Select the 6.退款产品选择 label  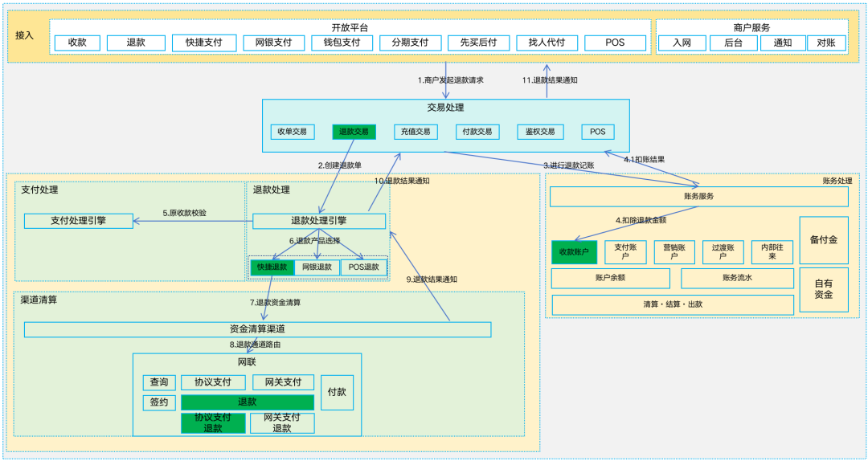pyautogui.click(x=314, y=241)
